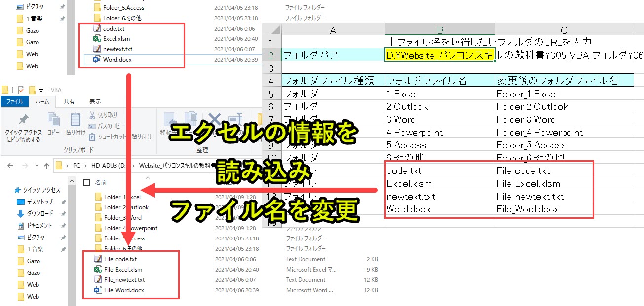
Task: Click the 削除 (Delete) X icon
Action: pyautogui.click(x=214, y=119)
